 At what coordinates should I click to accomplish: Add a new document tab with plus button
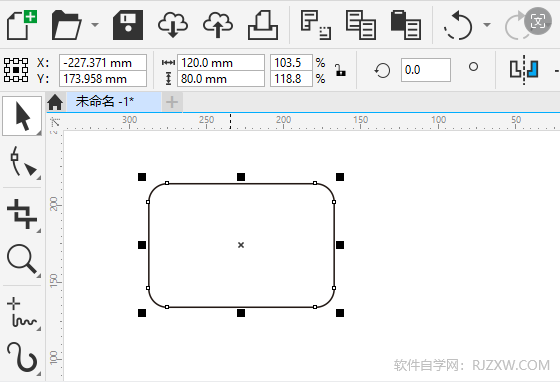[x=172, y=102]
